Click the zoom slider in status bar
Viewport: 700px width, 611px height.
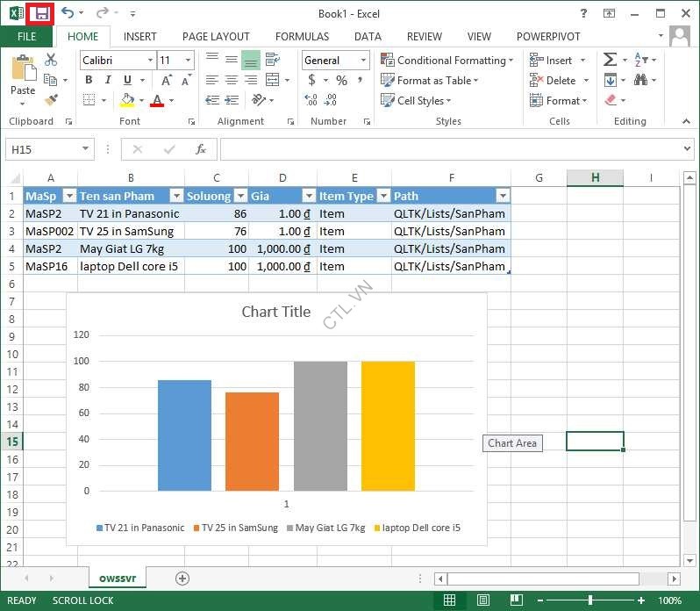[590, 600]
